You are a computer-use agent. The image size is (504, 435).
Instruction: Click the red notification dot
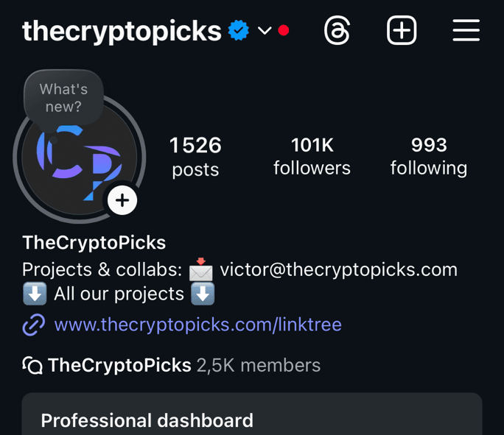pyautogui.click(x=284, y=30)
